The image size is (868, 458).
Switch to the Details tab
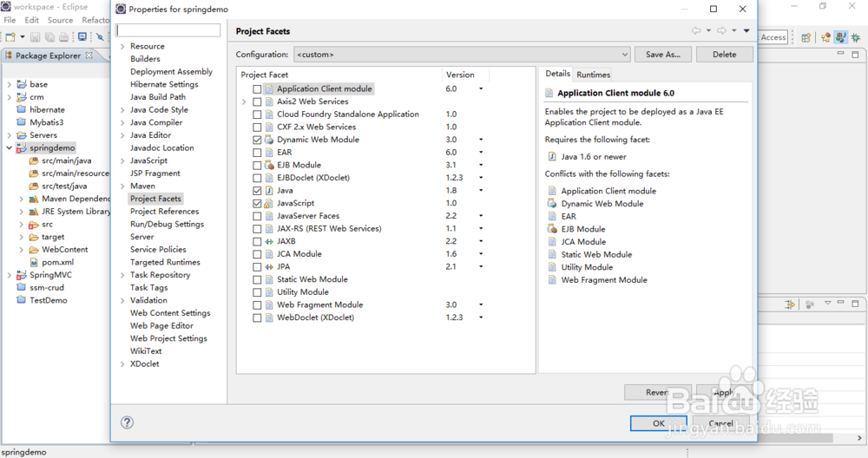click(x=557, y=74)
